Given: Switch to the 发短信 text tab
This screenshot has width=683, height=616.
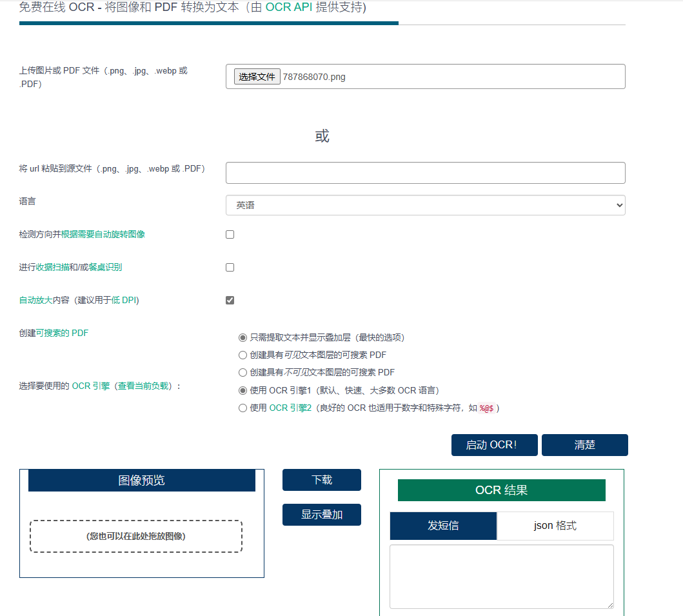Looking at the screenshot, I should (443, 526).
